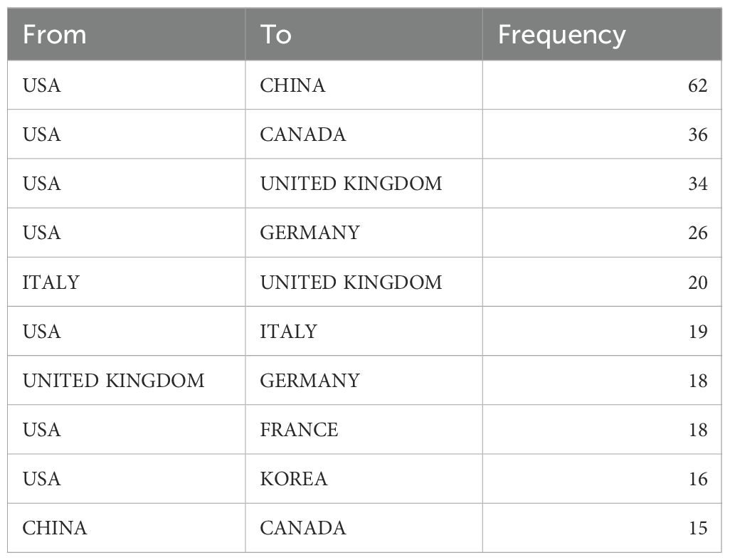Click the From column header
The width and height of the screenshot is (730, 560).
click(54, 35)
